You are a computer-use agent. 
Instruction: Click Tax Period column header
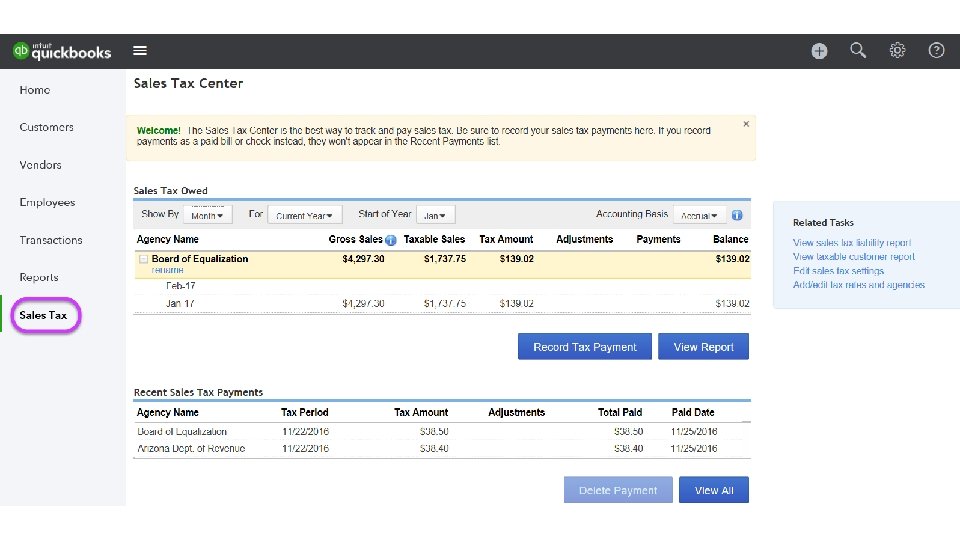coord(304,413)
